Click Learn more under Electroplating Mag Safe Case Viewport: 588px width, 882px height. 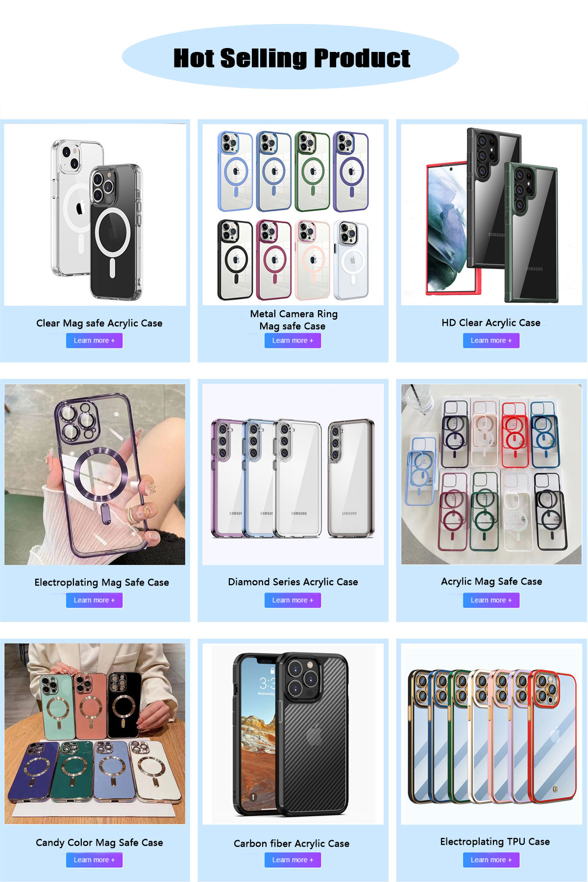click(94, 600)
